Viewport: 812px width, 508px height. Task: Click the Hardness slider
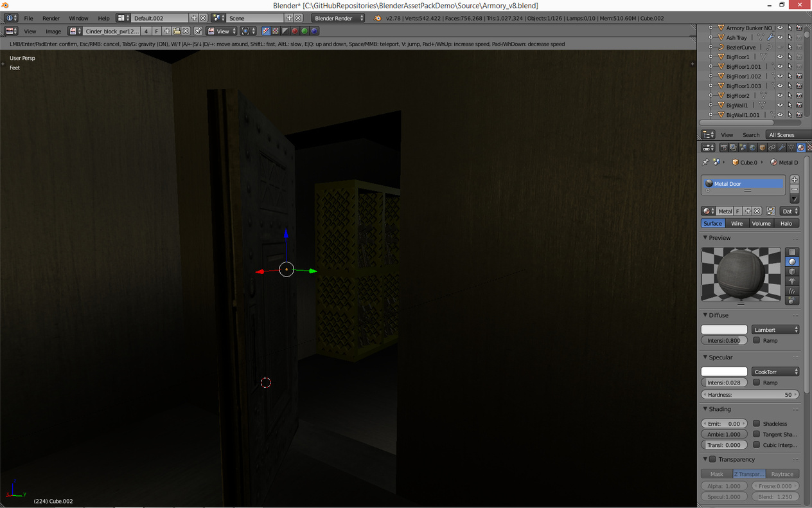[750, 394]
